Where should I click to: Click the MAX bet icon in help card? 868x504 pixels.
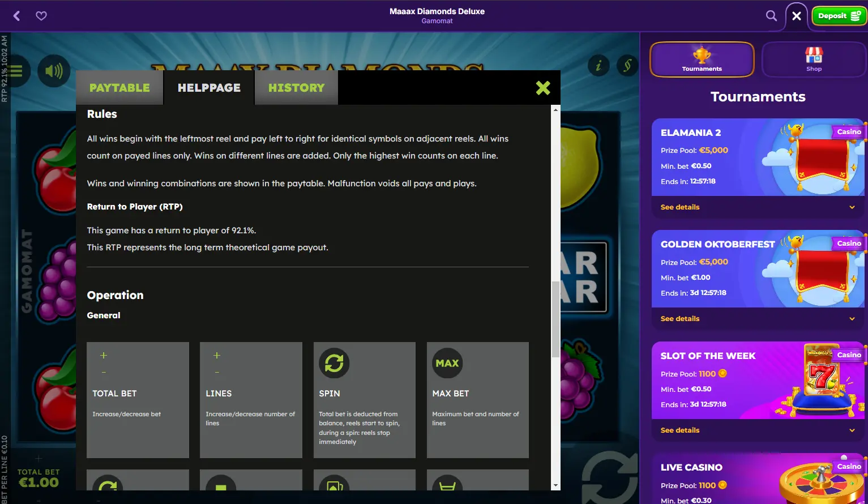click(x=447, y=363)
